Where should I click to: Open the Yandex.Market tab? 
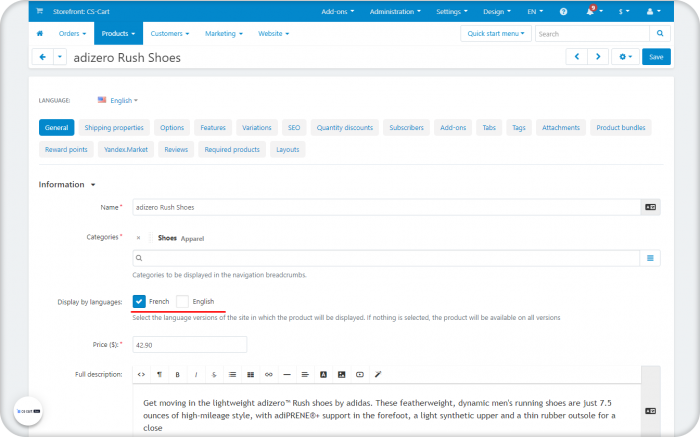tap(126, 150)
